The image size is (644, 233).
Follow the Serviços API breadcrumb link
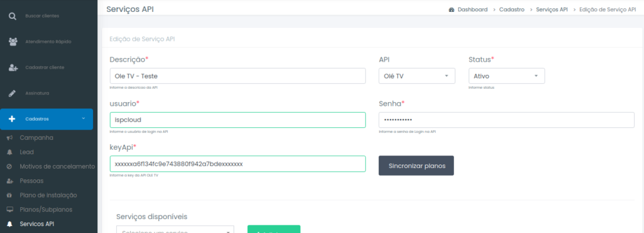552,9
